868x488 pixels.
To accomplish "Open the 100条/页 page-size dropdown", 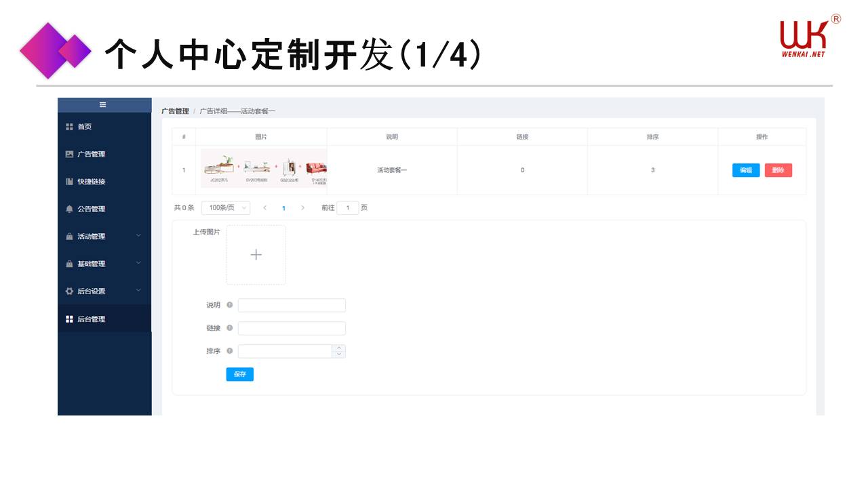I will coord(226,208).
